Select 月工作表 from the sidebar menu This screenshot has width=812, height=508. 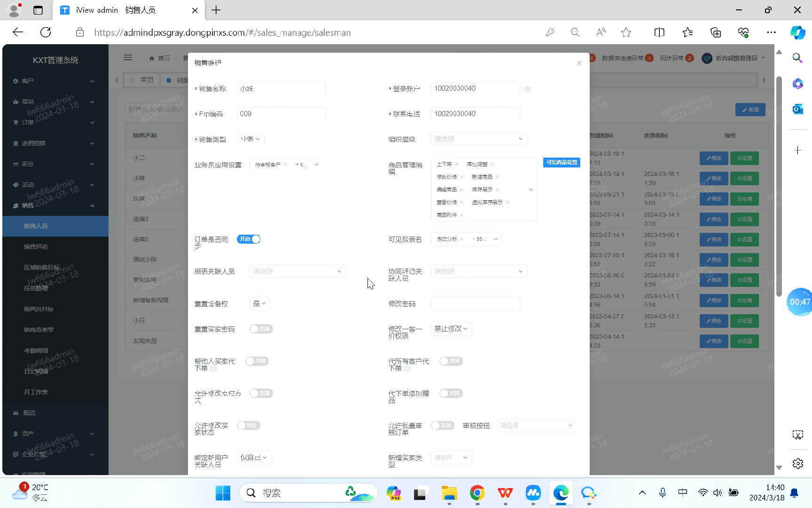tap(36, 391)
